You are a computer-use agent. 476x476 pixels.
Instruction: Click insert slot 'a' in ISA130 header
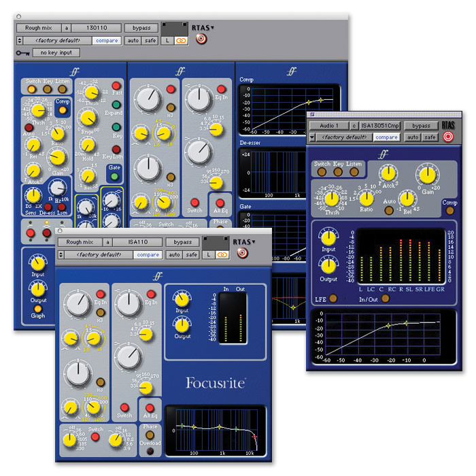67,28
